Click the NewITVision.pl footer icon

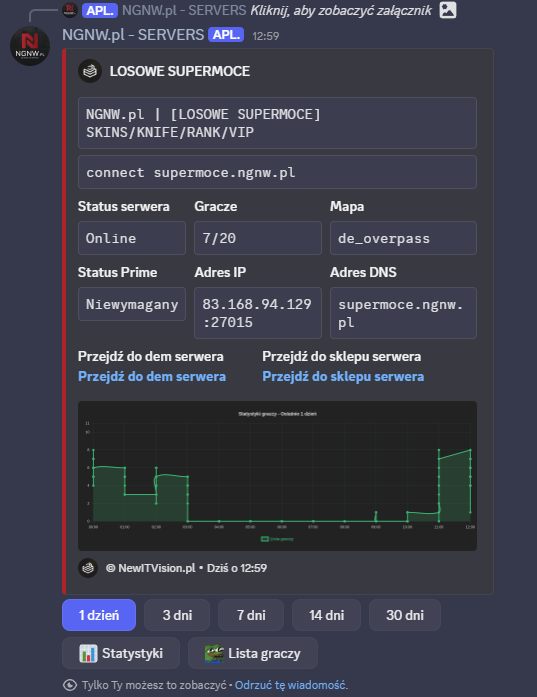(88, 568)
